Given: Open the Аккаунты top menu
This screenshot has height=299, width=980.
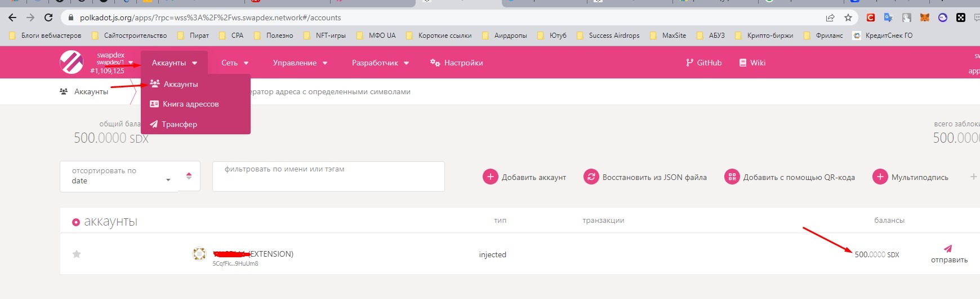Looking at the screenshot, I should [x=174, y=63].
